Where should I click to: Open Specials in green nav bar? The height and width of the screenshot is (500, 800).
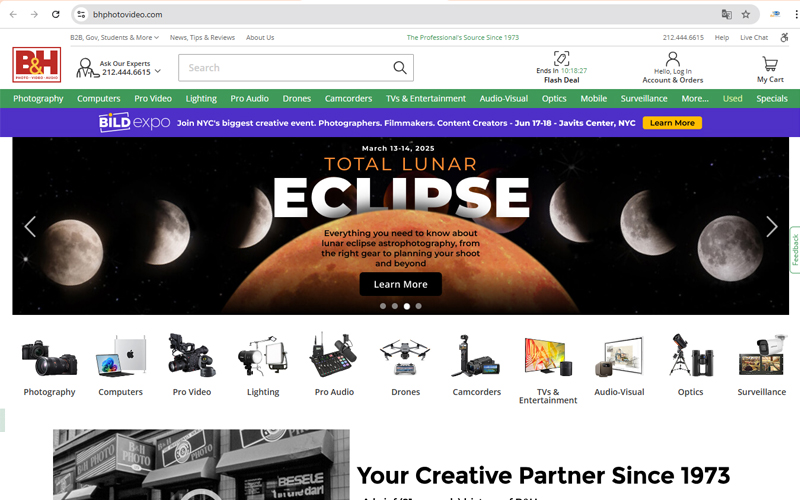click(772, 98)
